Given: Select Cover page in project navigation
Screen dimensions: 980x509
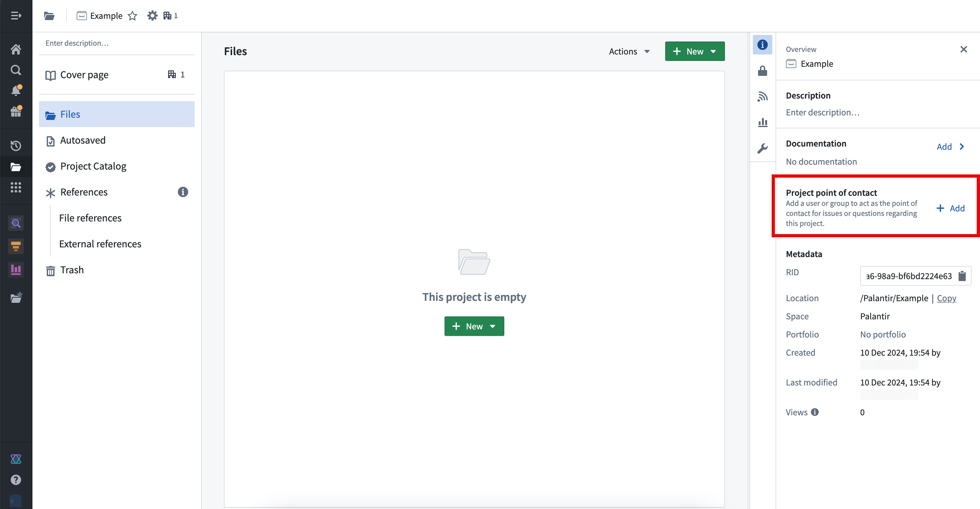Looking at the screenshot, I should (116, 75).
